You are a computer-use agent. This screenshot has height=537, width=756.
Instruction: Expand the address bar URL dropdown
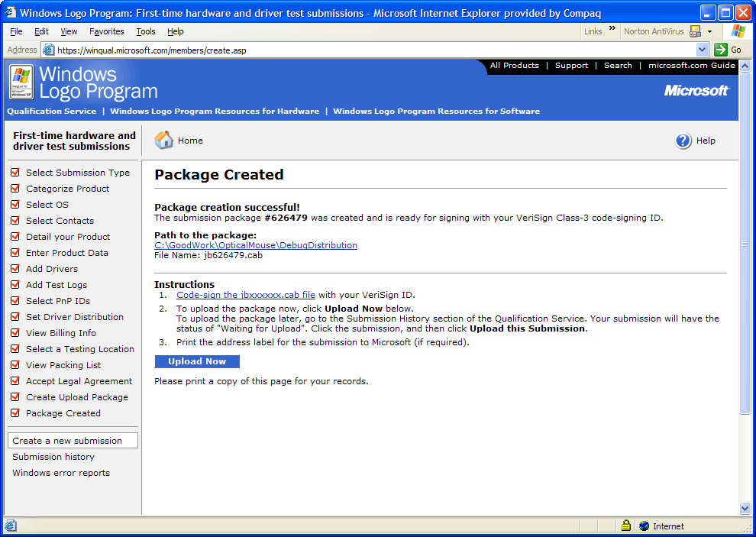pos(703,50)
